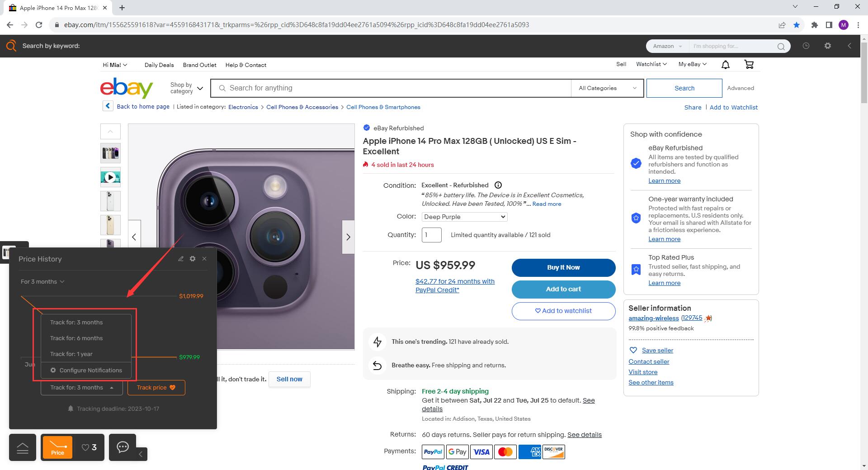
Task: Open Chrome side panel
Action: (x=829, y=25)
